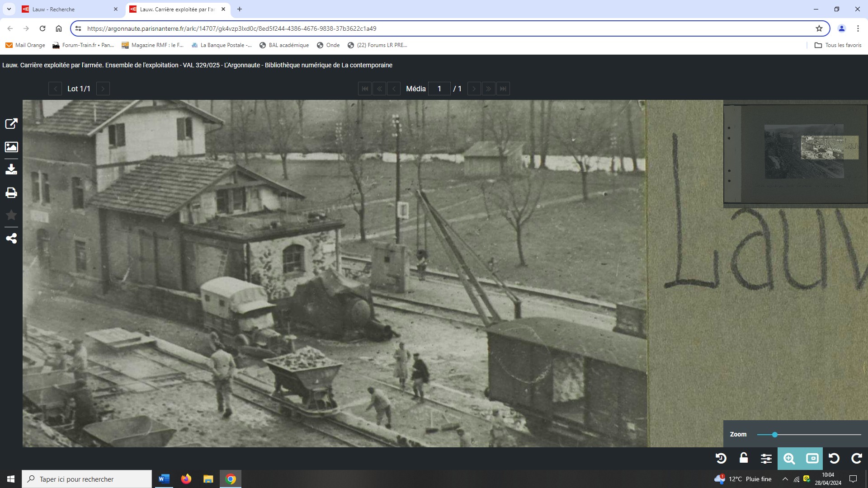Open browser tab search dropdown arrow
This screenshot has width=868, height=488.
pos(9,9)
